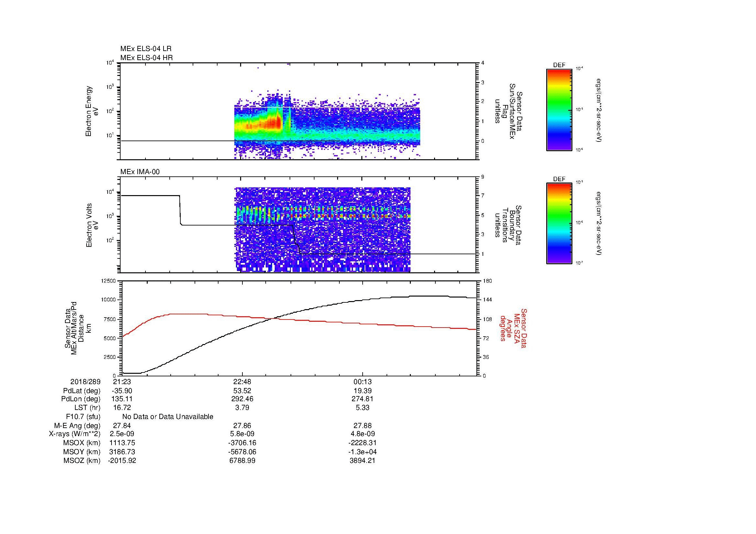This screenshot has height=534, width=756.
Task: Click the PdLon (deg) row label
Action: tap(81, 399)
